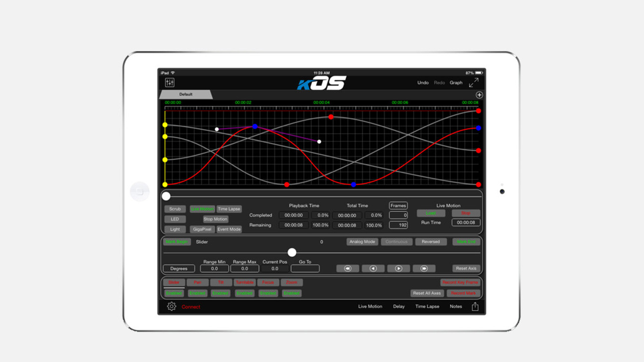Select the left white bezier handle point
The image size is (644, 362).
[217, 129]
